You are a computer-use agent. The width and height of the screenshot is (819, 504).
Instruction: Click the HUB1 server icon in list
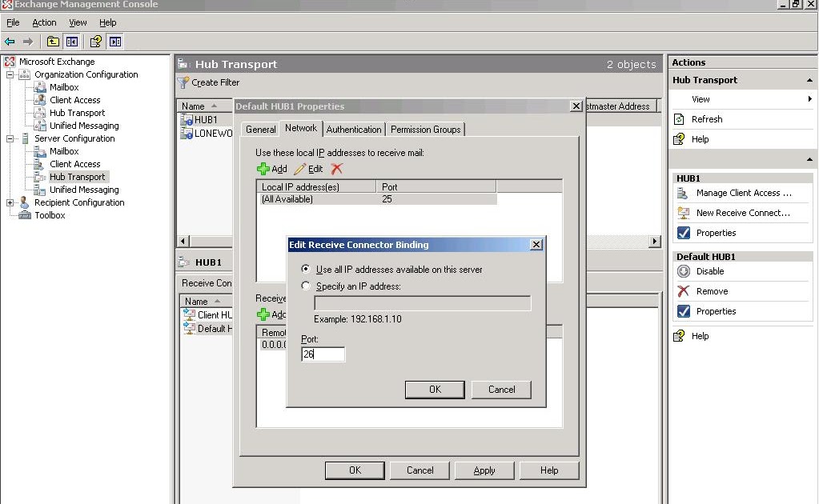coord(187,120)
